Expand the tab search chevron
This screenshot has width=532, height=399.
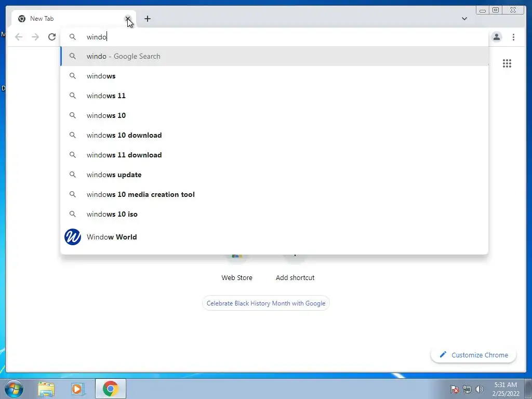[464, 19]
